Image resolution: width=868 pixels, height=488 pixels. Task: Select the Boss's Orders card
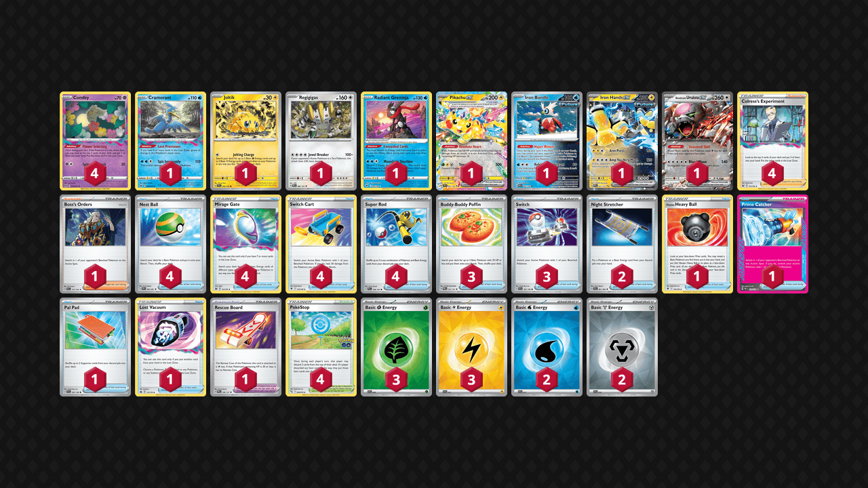[x=95, y=244]
